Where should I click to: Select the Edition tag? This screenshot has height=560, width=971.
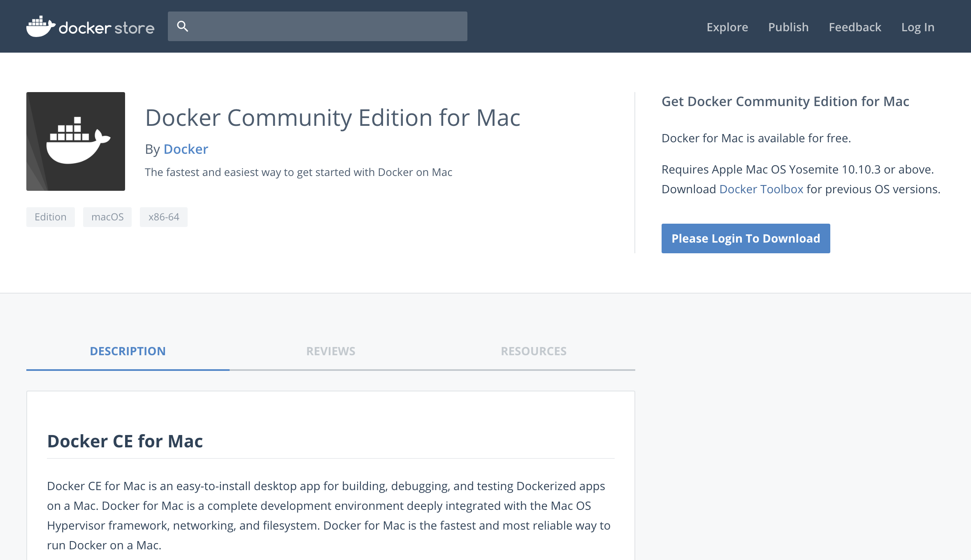click(51, 217)
